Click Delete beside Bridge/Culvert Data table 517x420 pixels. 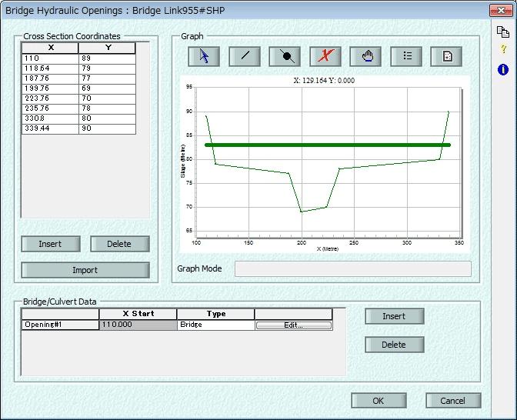[395, 345]
